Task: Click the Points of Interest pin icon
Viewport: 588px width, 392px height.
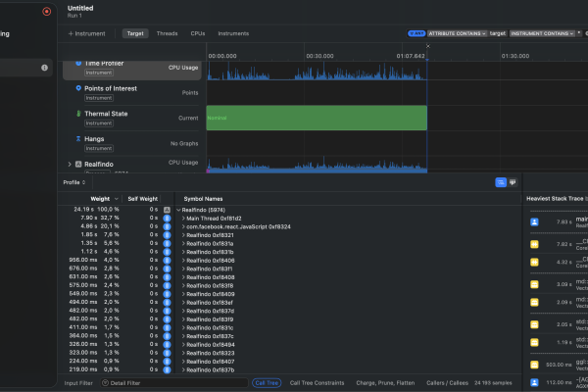Action: 78,88
